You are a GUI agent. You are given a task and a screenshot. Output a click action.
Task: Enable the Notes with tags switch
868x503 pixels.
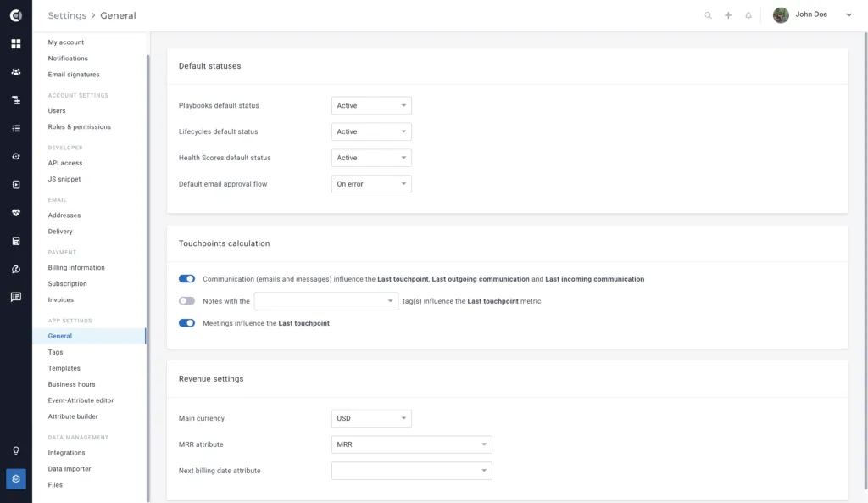(x=187, y=301)
